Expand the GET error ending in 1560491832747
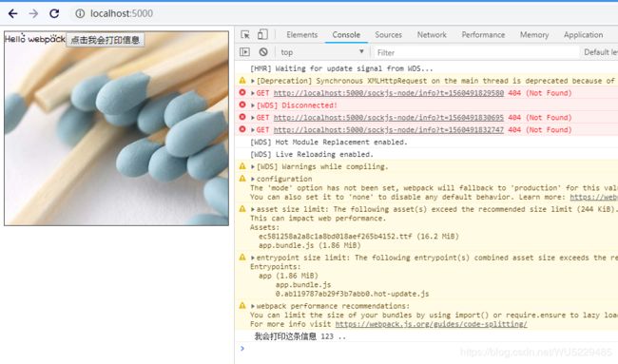Viewport: 618px width, 364px height. tap(253, 129)
